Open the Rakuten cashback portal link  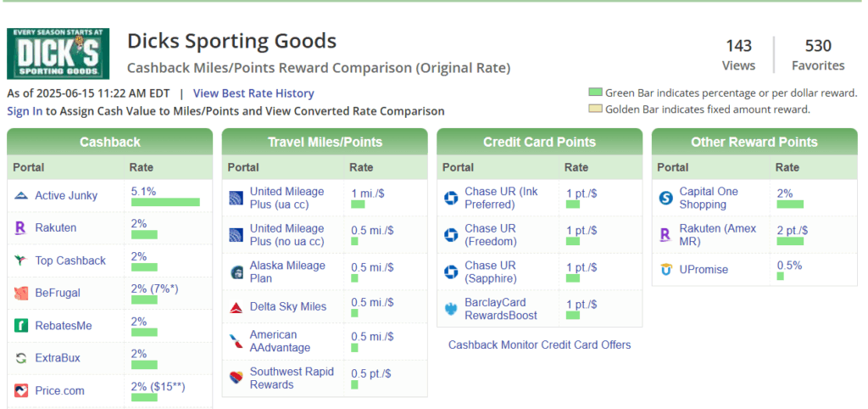(55, 227)
